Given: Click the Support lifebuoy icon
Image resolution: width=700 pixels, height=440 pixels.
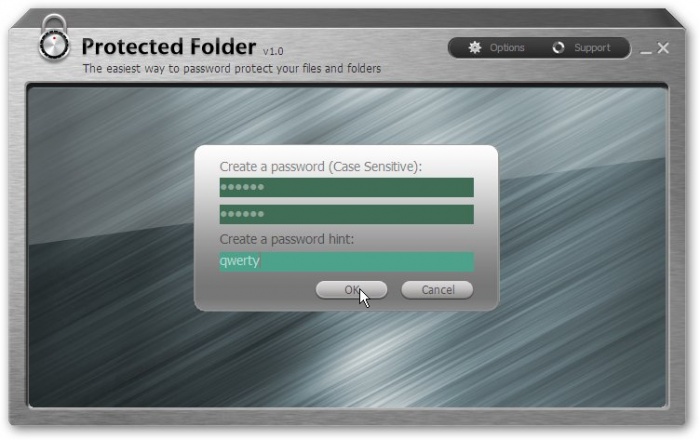Looking at the screenshot, I should tap(558, 47).
